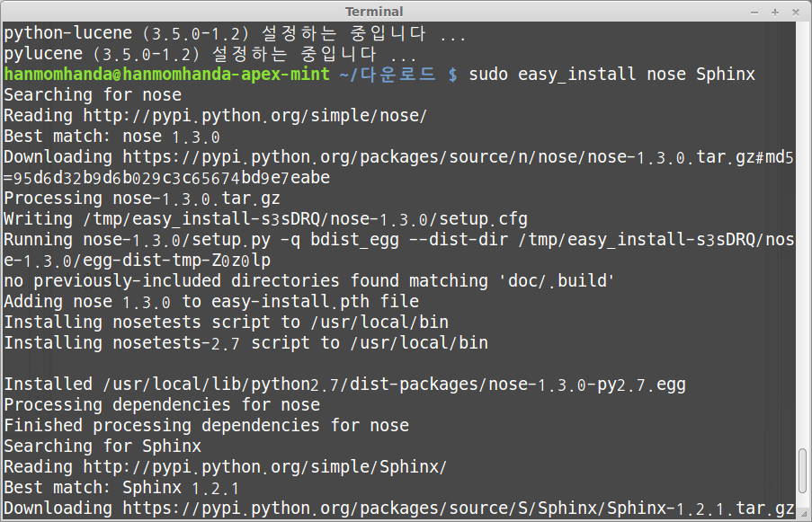
Task: Click the ~/다운로드 directory in prompt
Action: pos(388,74)
